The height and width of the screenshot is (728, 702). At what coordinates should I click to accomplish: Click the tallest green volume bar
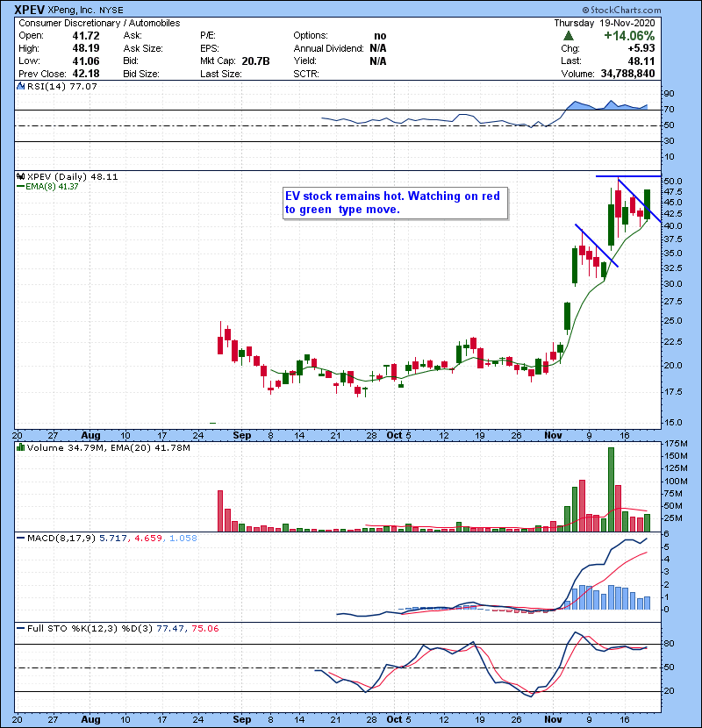611,489
